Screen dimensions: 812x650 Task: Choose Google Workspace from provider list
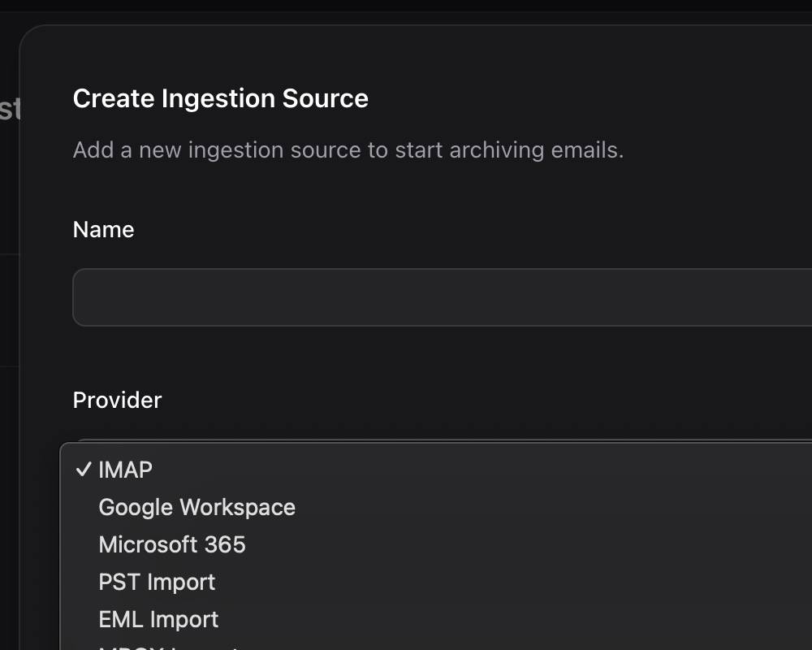[x=197, y=507]
